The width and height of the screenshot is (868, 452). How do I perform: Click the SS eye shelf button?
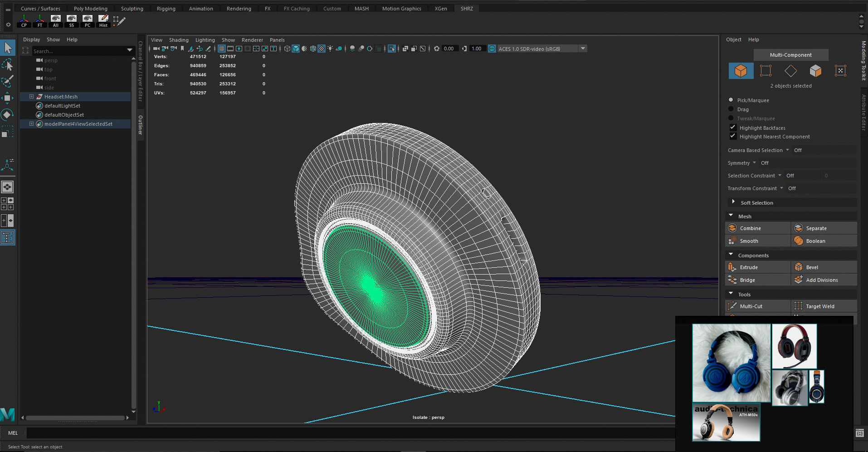click(x=72, y=21)
